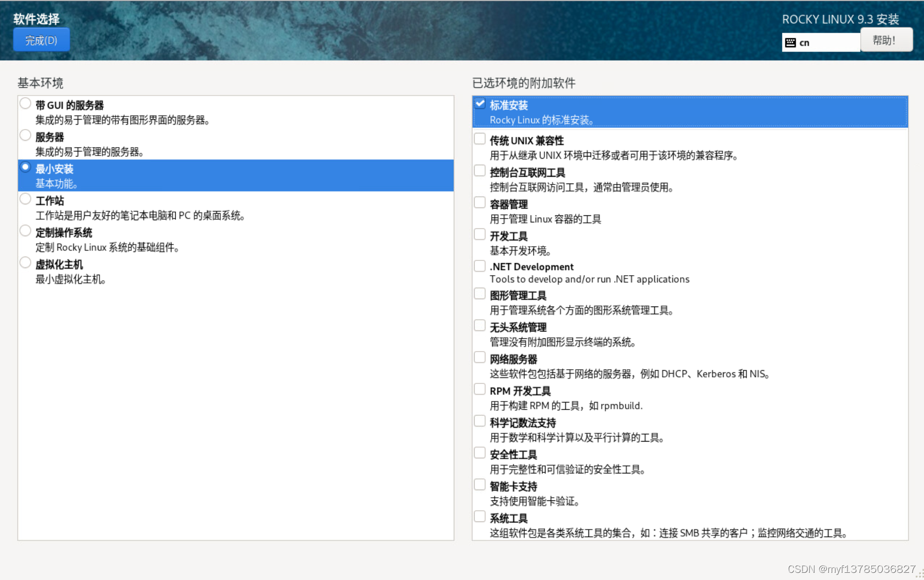Image resolution: width=924 pixels, height=580 pixels.
Task: Tick the 图形管理工具 checkbox
Action: 480,294
